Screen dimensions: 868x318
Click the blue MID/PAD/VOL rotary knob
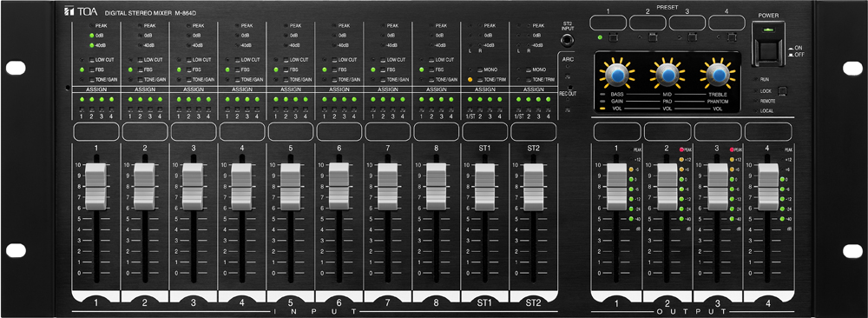(668, 74)
